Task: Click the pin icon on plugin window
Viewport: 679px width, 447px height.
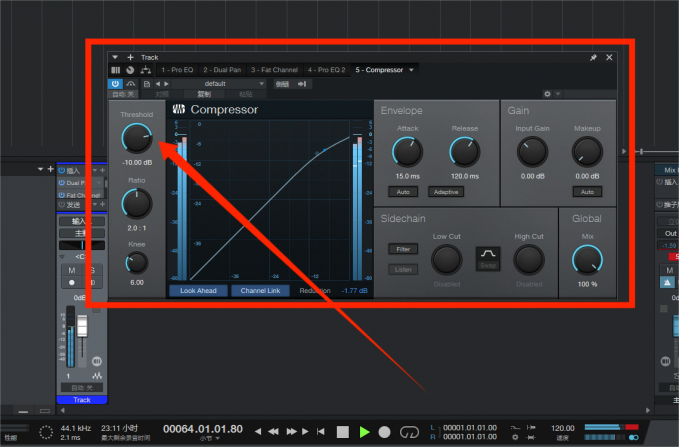Action: [x=594, y=58]
